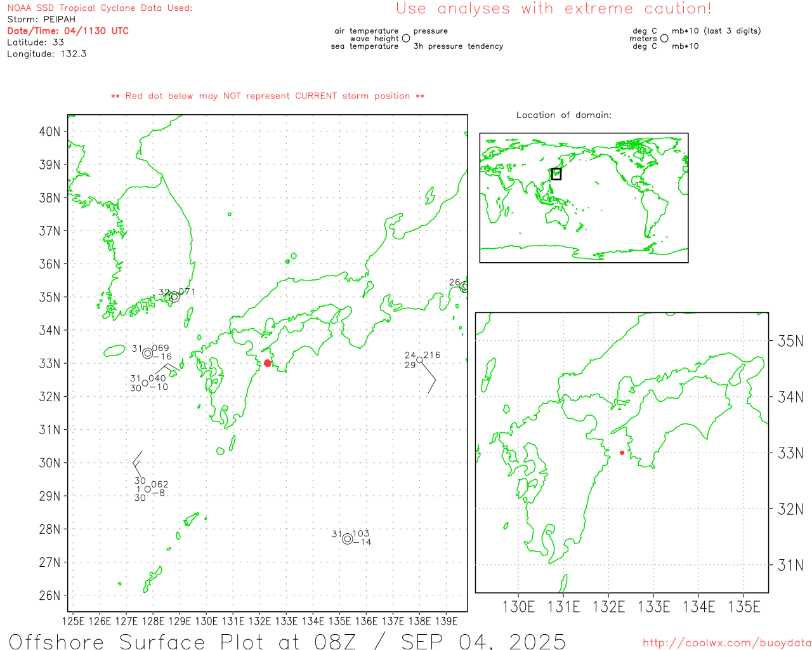Image resolution: width=812 pixels, height=650 pixels.
Task: Click the 'mb*10 (last 3 digits)' legend label
Action: point(716,30)
